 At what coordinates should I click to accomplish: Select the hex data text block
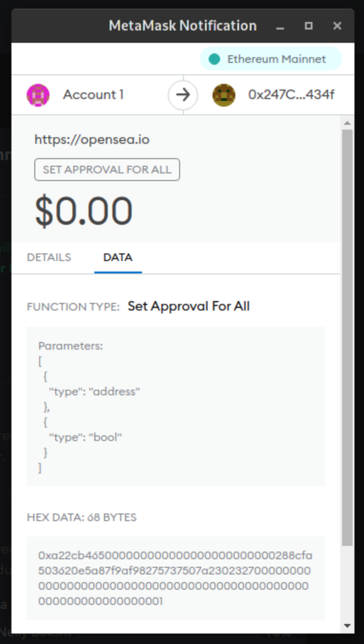coord(176,578)
